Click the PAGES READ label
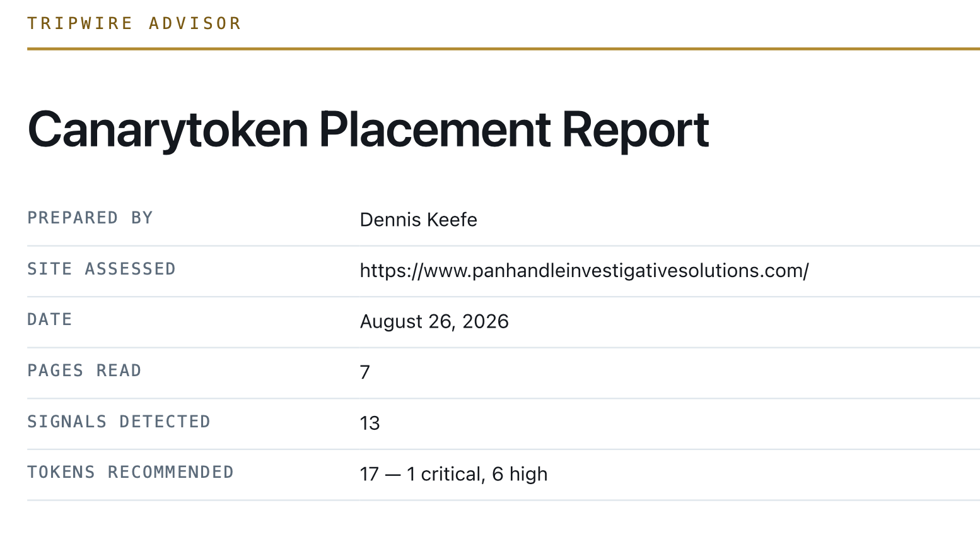The height and width of the screenshot is (534, 980). click(84, 371)
